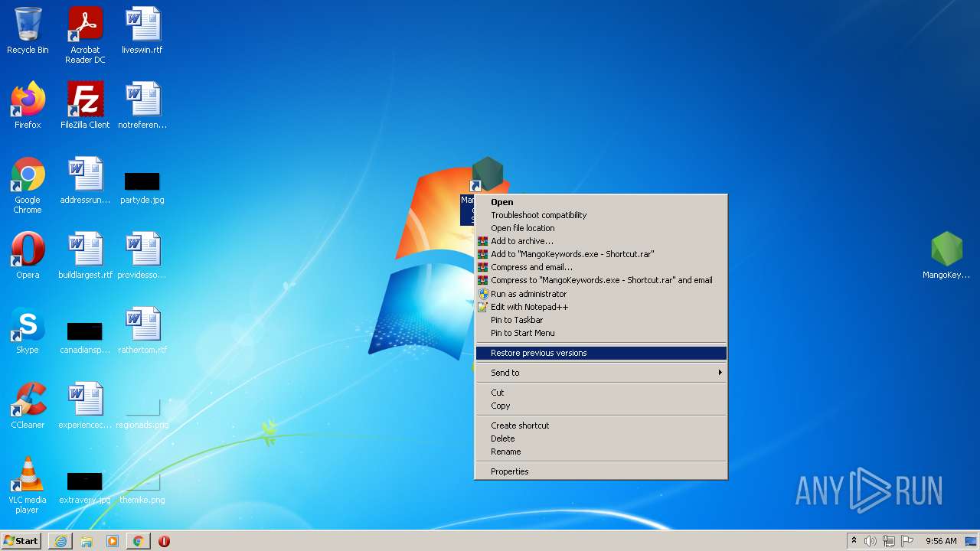Choose Run as administrator
This screenshot has width=980, height=551.
601,294
